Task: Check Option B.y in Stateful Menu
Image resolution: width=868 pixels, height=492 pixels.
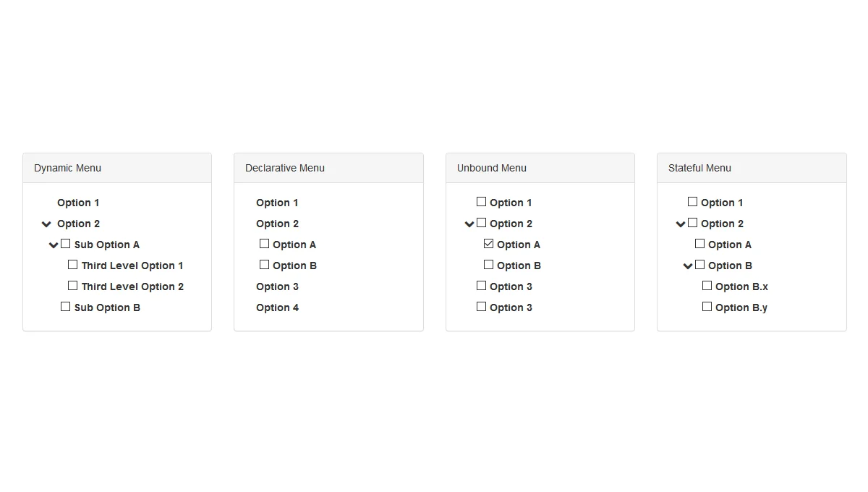Action: [707, 306]
